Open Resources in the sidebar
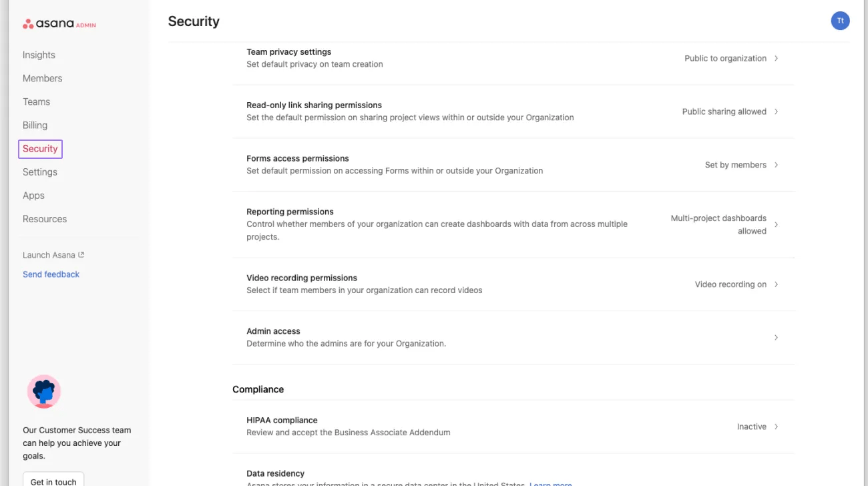 click(45, 219)
